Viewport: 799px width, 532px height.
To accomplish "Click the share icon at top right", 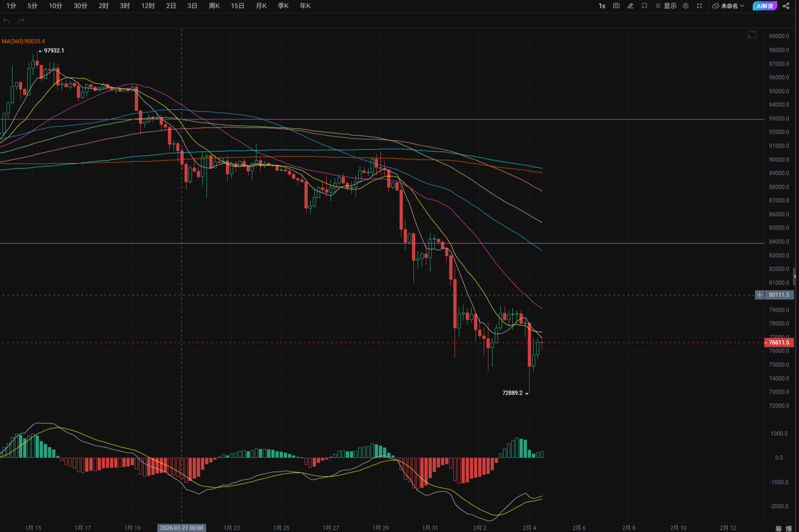I will (786, 6).
